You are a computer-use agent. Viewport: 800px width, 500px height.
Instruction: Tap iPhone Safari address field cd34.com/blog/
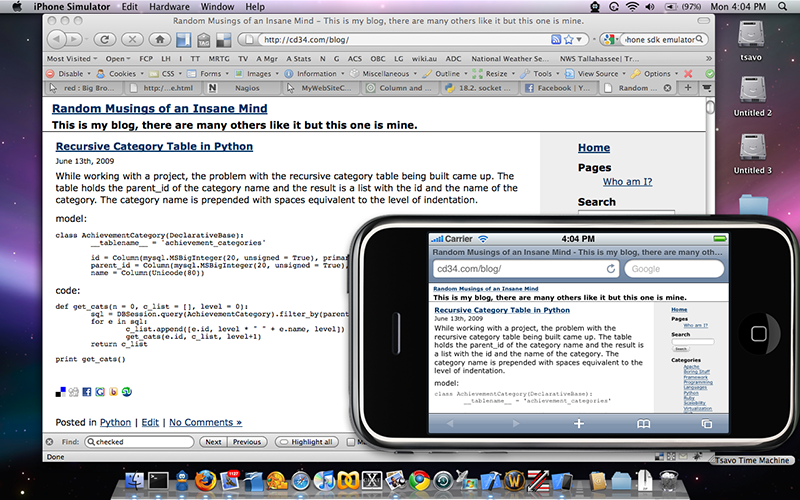(526, 269)
